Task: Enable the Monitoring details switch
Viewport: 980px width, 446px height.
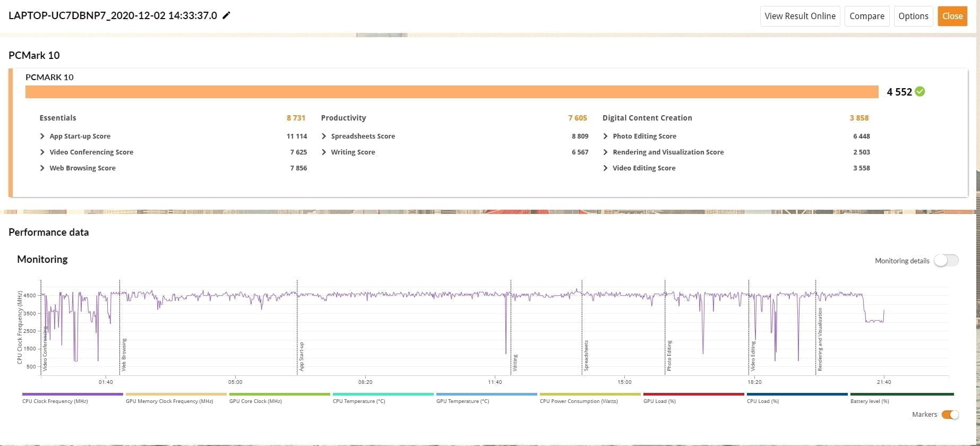Action: point(946,261)
